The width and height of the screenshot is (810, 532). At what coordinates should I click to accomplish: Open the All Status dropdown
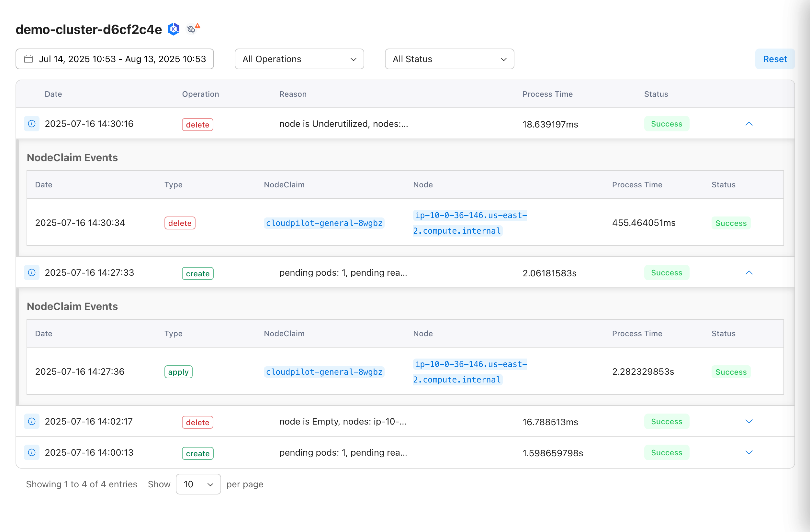[x=449, y=59]
